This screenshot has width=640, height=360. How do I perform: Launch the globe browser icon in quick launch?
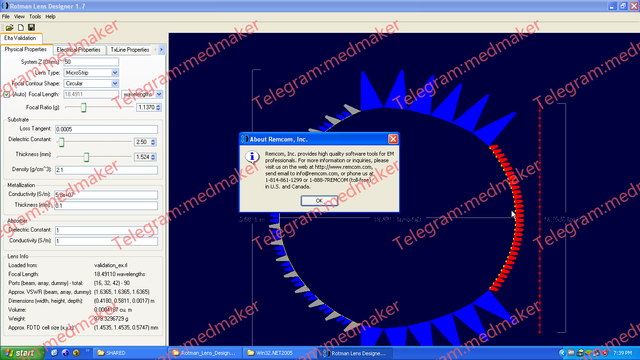pos(65,353)
